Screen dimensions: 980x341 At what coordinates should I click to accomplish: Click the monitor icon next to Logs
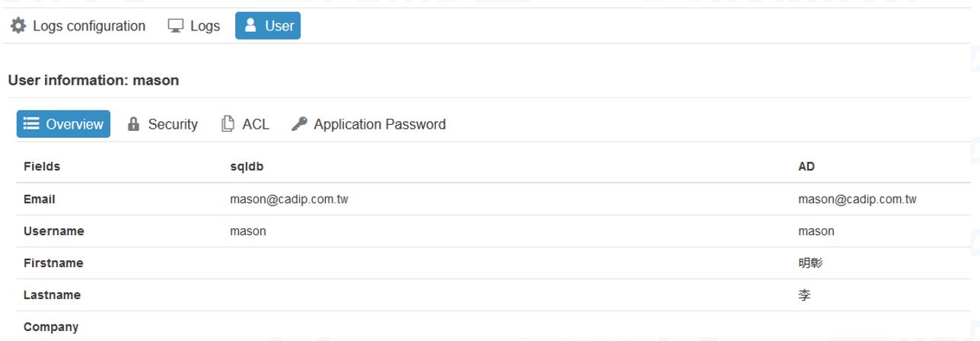pyautogui.click(x=176, y=26)
